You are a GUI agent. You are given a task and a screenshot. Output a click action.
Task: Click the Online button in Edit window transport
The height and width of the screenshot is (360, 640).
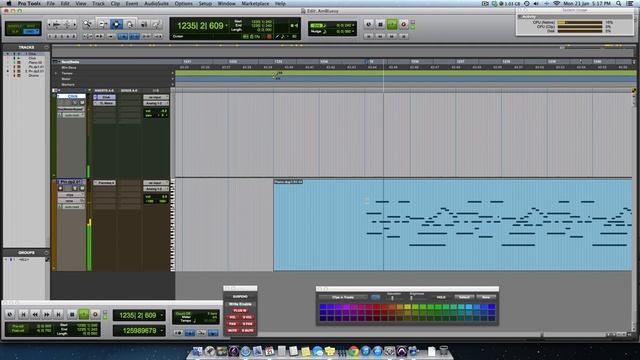point(369,24)
